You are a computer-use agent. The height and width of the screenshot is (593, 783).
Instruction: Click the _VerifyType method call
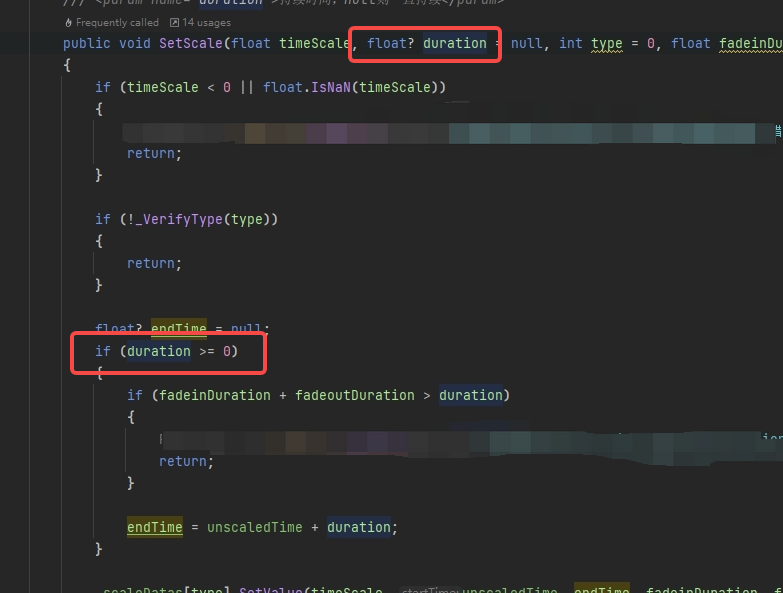coord(179,219)
